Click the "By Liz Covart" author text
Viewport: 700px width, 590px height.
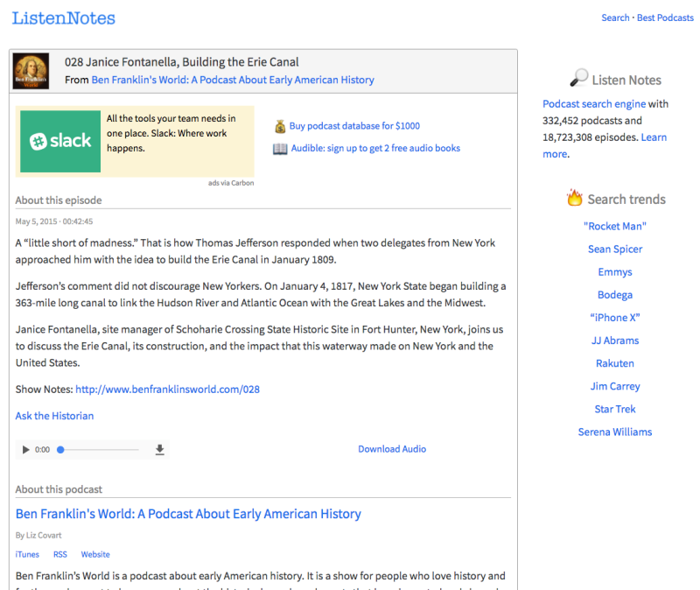[38, 535]
